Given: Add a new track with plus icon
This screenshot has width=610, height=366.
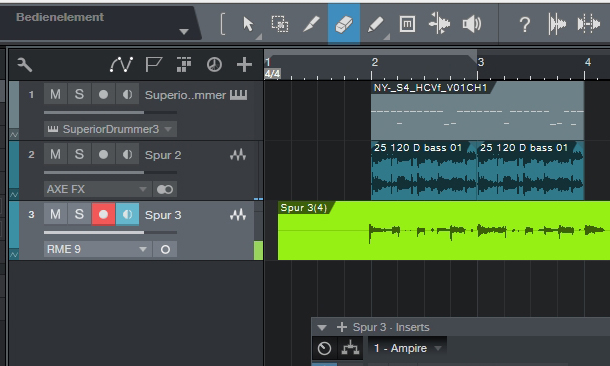Looking at the screenshot, I should point(244,65).
